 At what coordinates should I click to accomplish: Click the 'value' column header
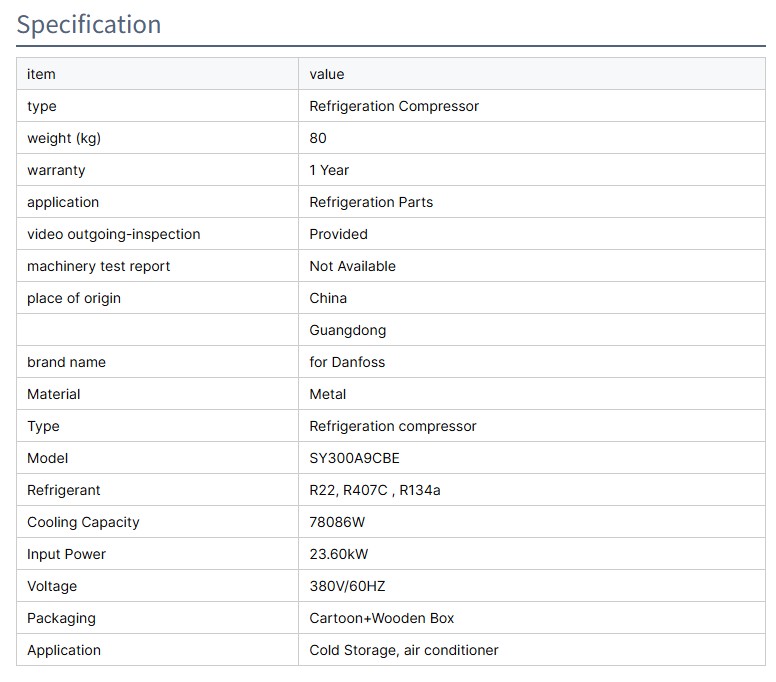(326, 74)
